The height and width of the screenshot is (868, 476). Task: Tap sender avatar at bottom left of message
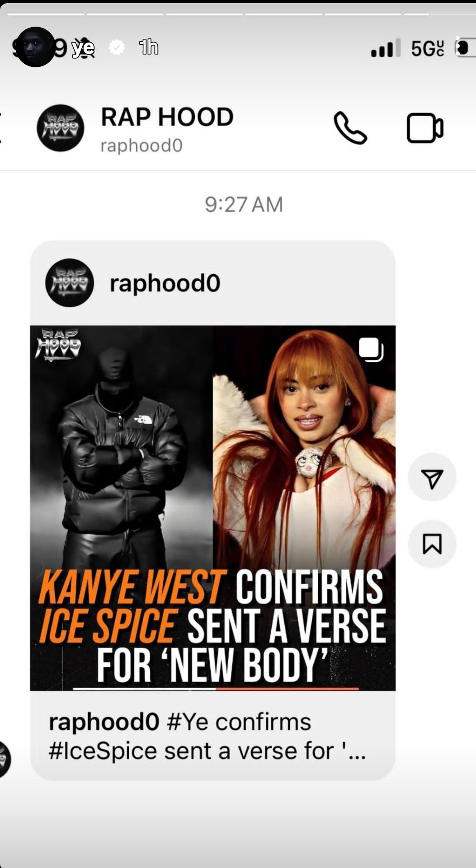click(5, 759)
